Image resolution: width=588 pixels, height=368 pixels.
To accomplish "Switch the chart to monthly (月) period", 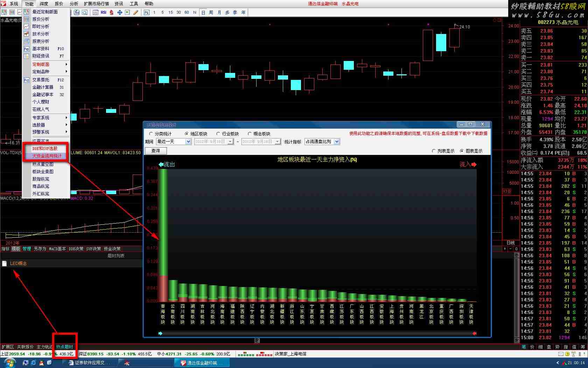I will (x=219, y=12).
